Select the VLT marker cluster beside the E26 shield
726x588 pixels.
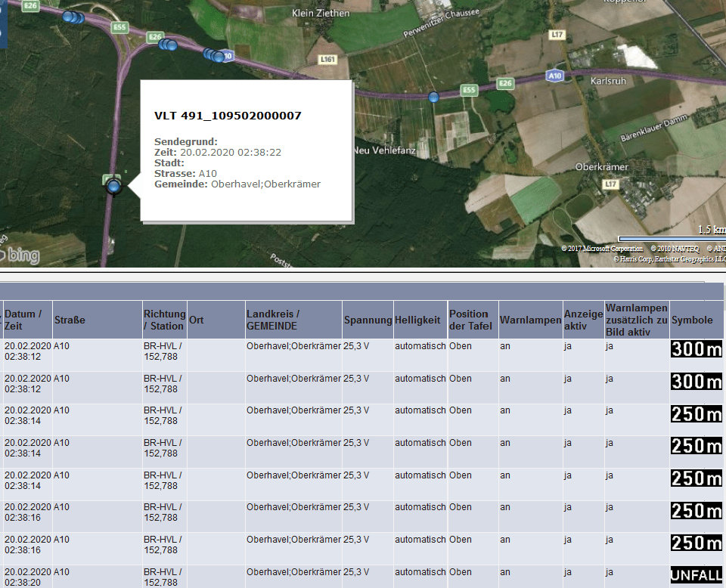coord(167,44)
